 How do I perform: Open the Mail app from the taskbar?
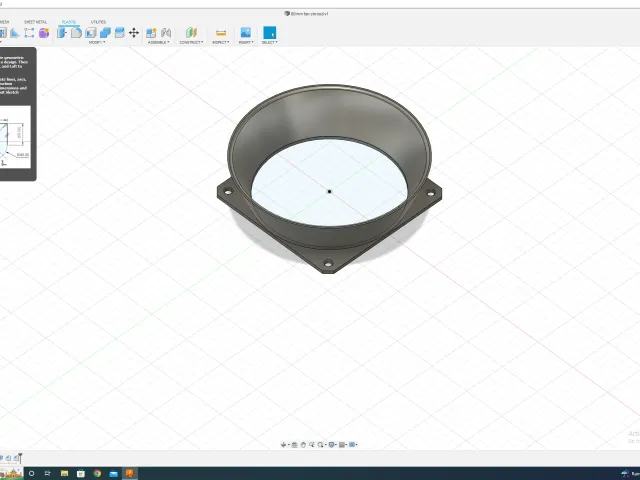[x=113, y=473]
